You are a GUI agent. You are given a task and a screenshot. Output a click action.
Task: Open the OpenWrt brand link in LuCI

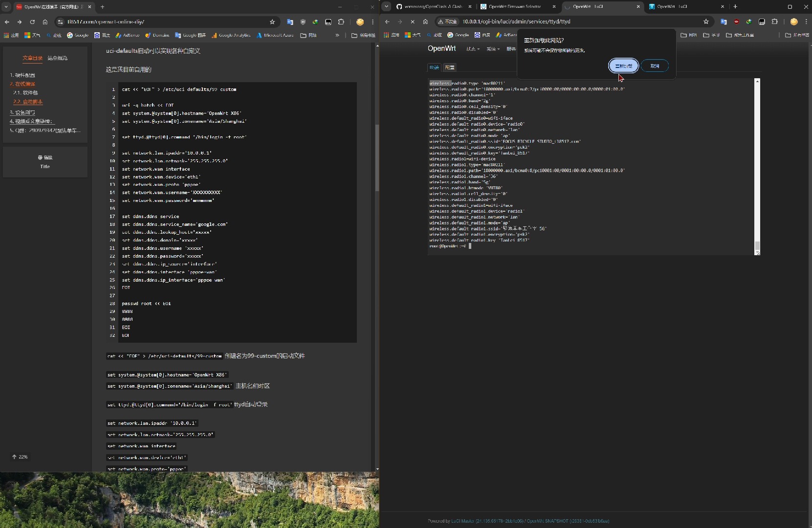pos(441,48)
